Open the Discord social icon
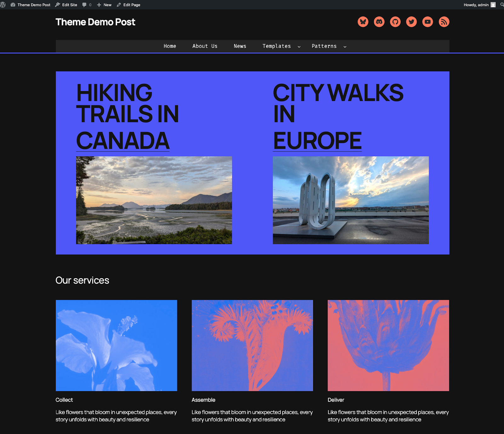The width and height of the screenshot is (504, 434). [x=379, y=22]
